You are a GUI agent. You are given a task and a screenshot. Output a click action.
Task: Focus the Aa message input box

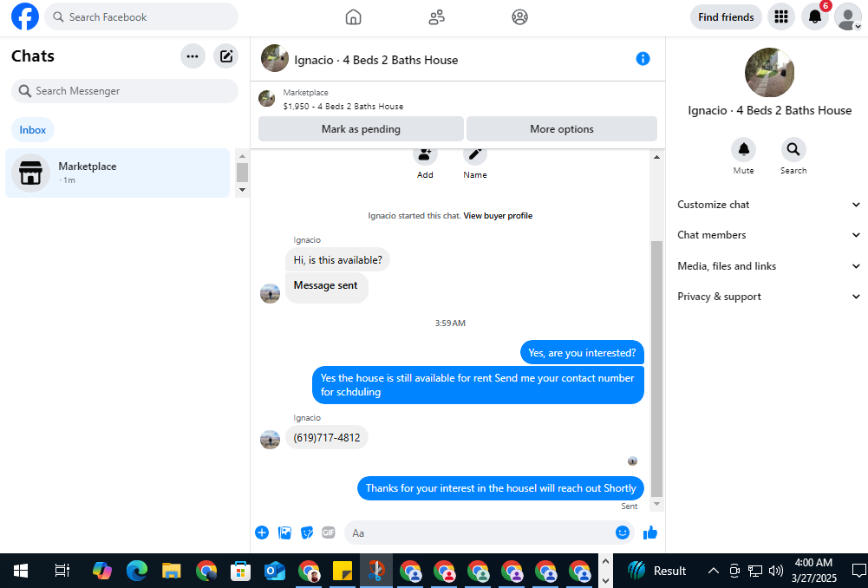[480, 532]
